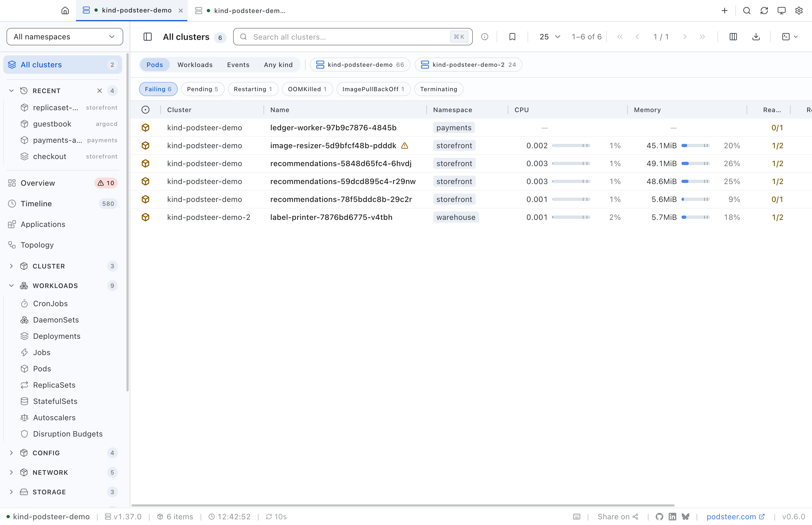Image resolution: width=812 pixels, height=525 pixels.
Task: Click the refresh icon in top bar
Action: (764, 11)
